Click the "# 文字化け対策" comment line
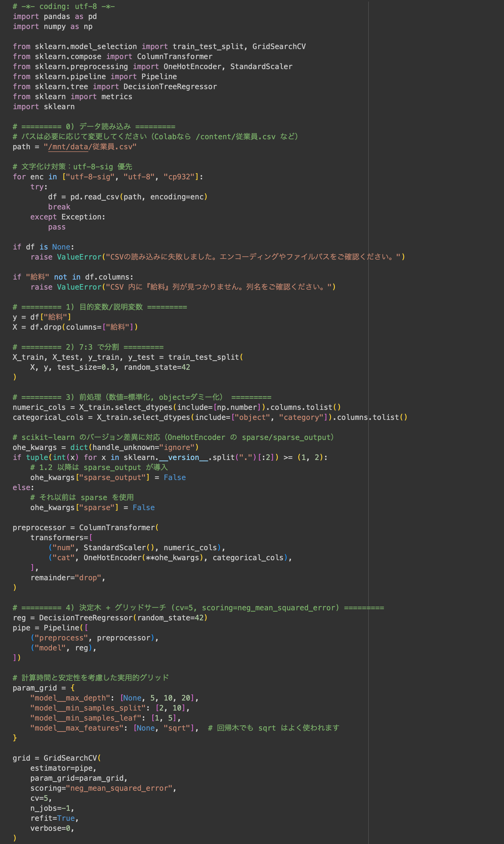 pos(72,167)
